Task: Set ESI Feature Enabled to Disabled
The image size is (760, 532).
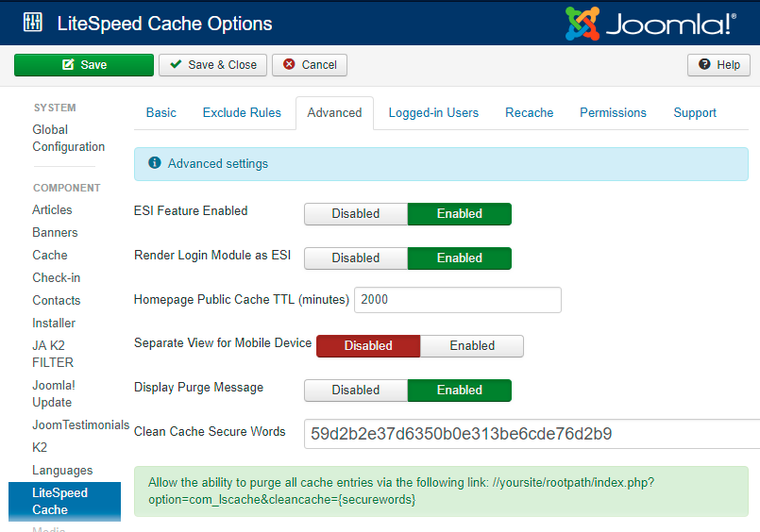Action: (356, 214)
